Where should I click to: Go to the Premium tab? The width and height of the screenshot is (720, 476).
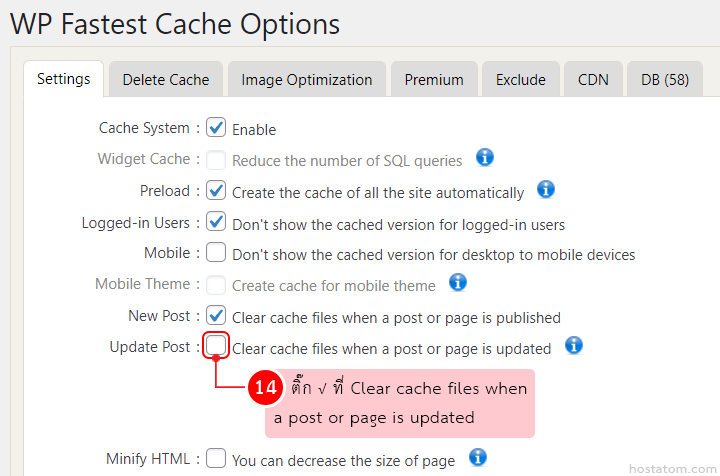(434, 80)
